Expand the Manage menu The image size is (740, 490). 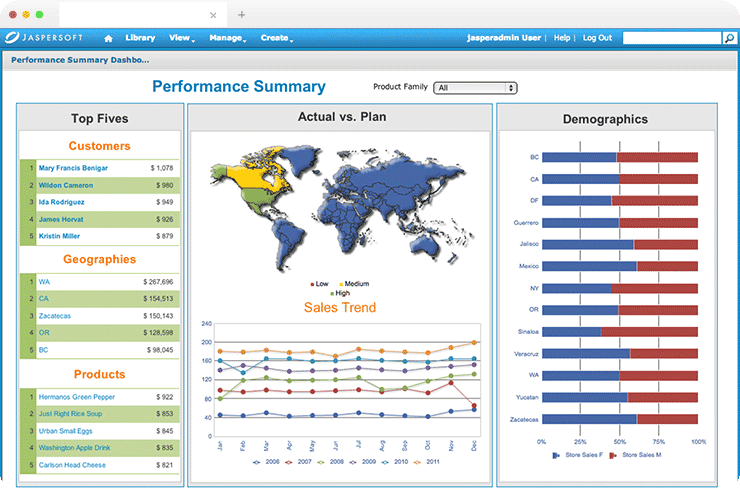point(227,38)
